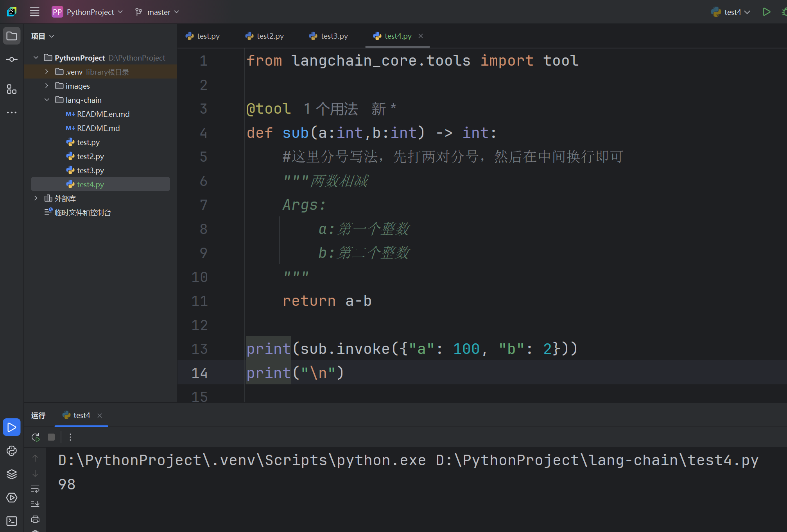The height and width of the screenshot is (532, 787).
Task: Rerun test4 in the Run panel
Action: tap(36, 437)
